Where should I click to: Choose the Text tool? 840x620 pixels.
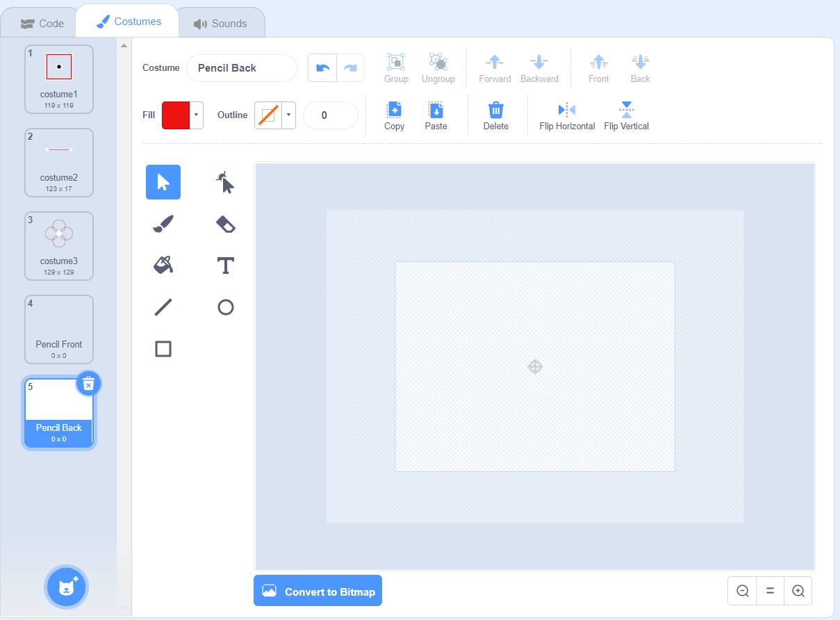coord(225,266)
